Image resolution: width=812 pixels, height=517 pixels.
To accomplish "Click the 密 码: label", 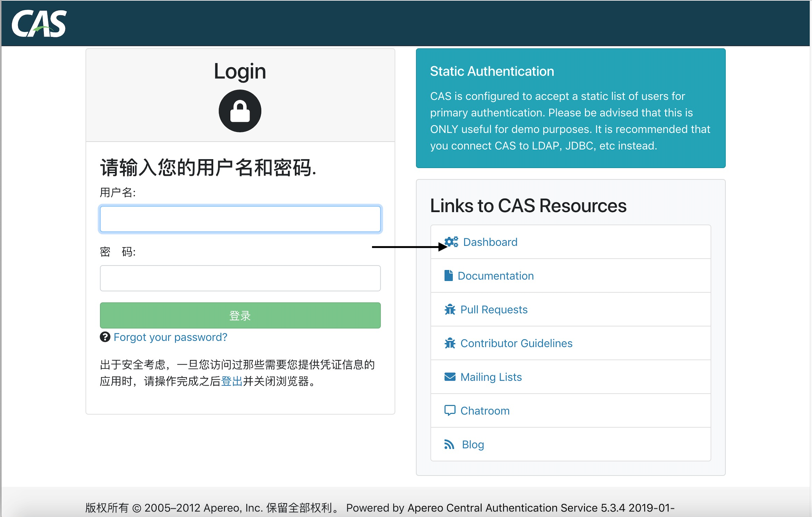I will click(118, 252).
